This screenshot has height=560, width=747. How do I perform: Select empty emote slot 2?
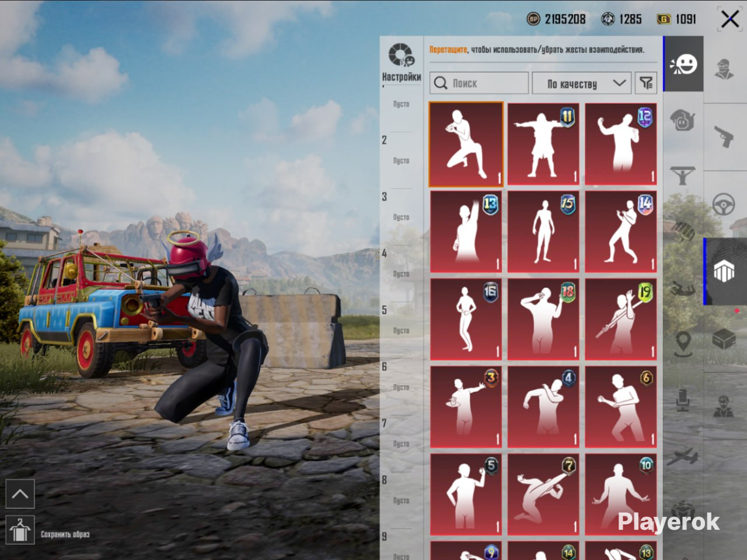tap(401, 160)
